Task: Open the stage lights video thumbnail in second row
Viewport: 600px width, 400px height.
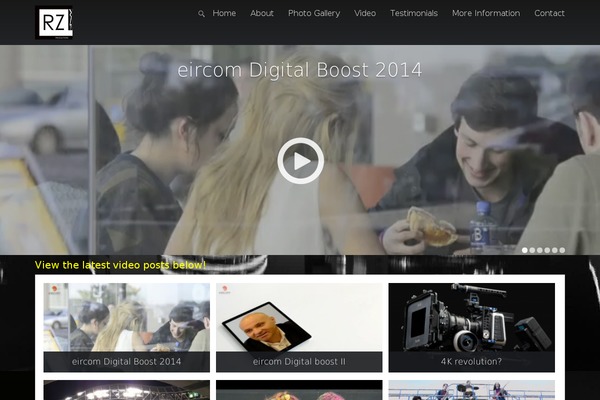Action: coord(127,390)
